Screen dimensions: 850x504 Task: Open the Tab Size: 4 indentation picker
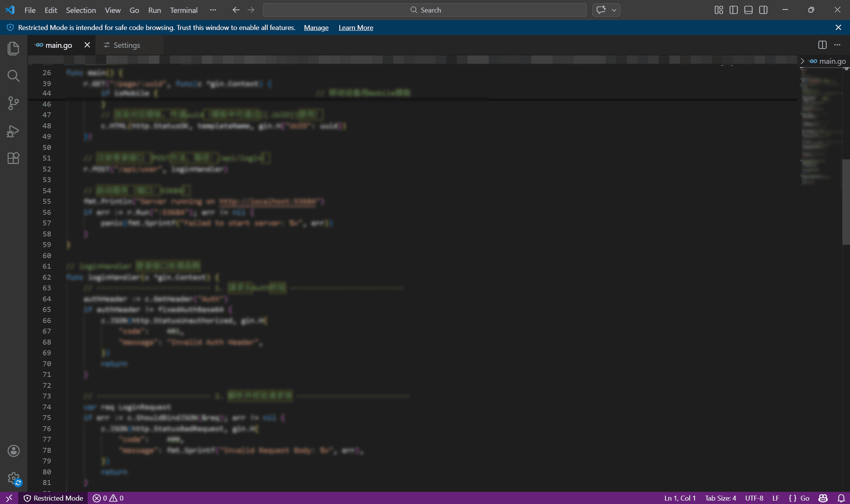pos(721,498)
